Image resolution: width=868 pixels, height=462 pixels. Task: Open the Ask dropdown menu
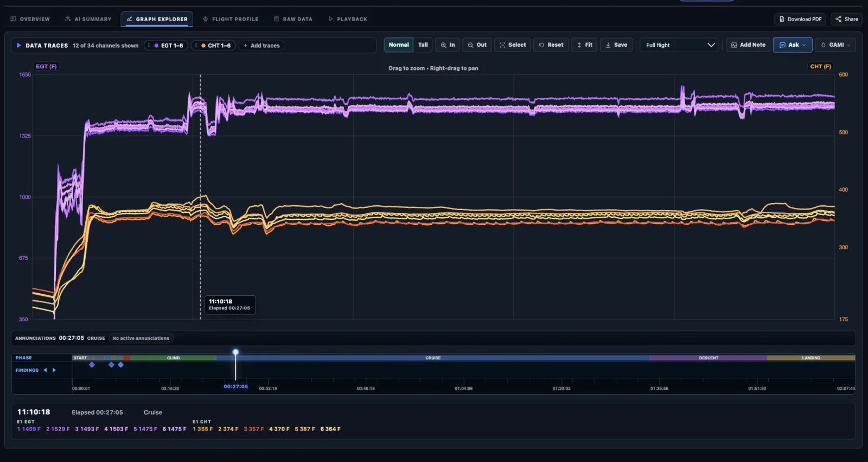click(x=793, y=45)
